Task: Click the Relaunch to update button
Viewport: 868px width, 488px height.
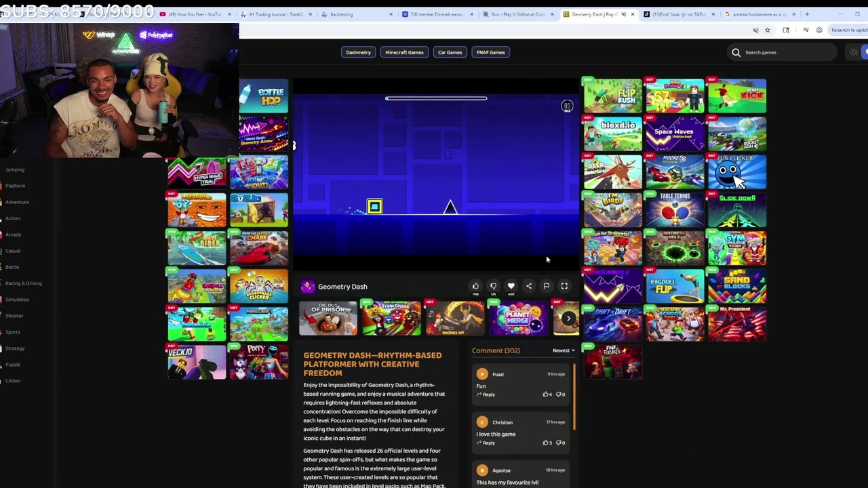Action: [849, 30]
